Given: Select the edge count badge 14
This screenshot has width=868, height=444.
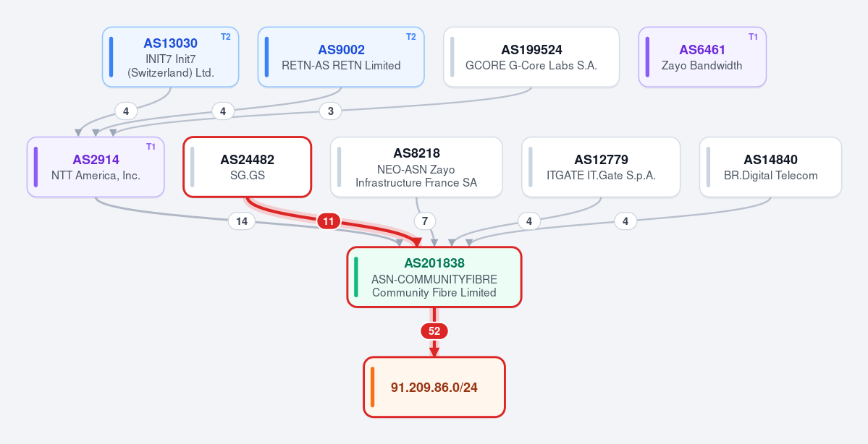Looking at the screenshot, I should (x=242, y=222).
